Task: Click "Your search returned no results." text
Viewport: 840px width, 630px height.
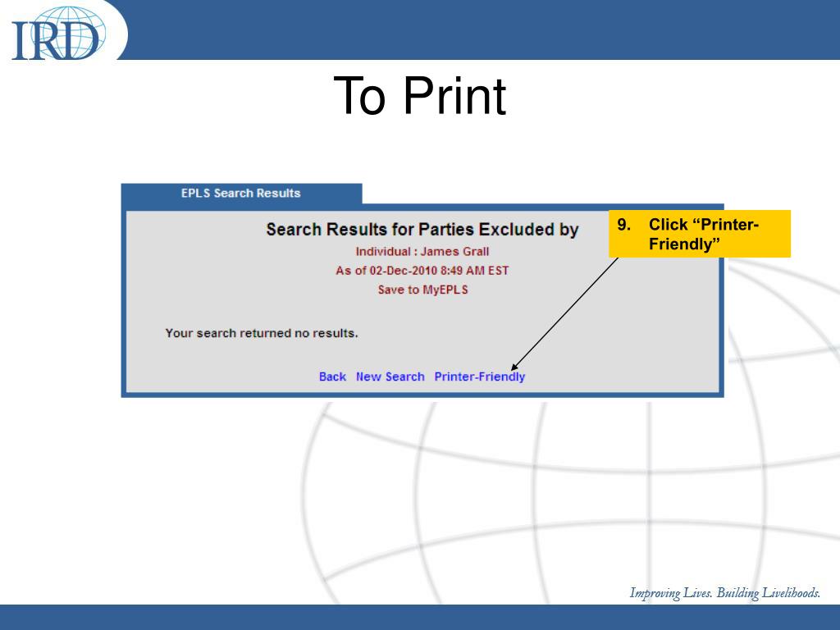Action: [262, 333]
